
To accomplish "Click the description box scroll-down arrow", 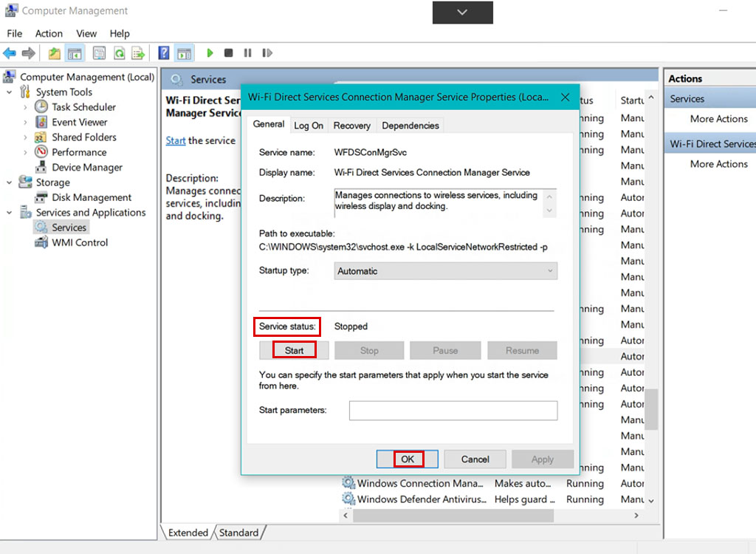I will tap(549, 211).
